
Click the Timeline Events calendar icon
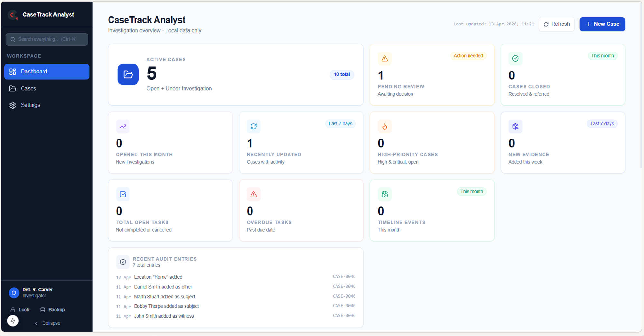[x=384, y=194]
